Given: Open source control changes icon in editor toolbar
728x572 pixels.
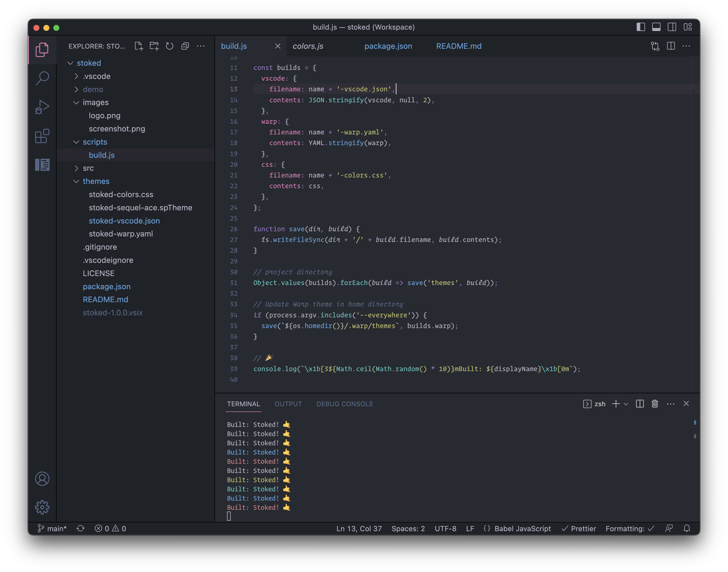Looking at the screenshot, I should click(x=655, y=46).
